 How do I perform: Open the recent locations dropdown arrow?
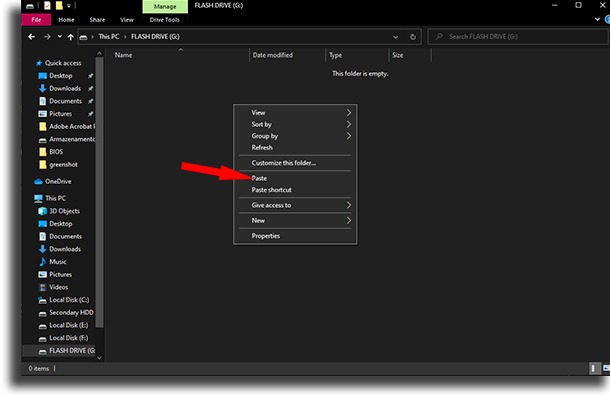click(60, 37)
